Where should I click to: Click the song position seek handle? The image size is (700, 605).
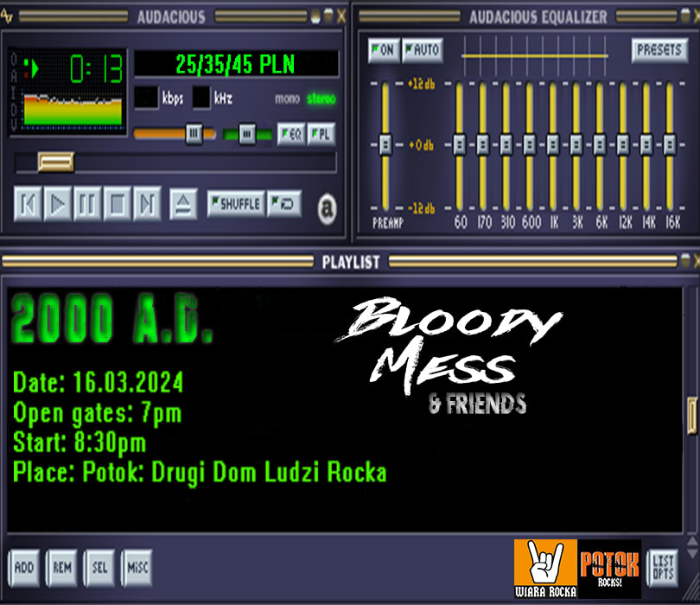56,162
